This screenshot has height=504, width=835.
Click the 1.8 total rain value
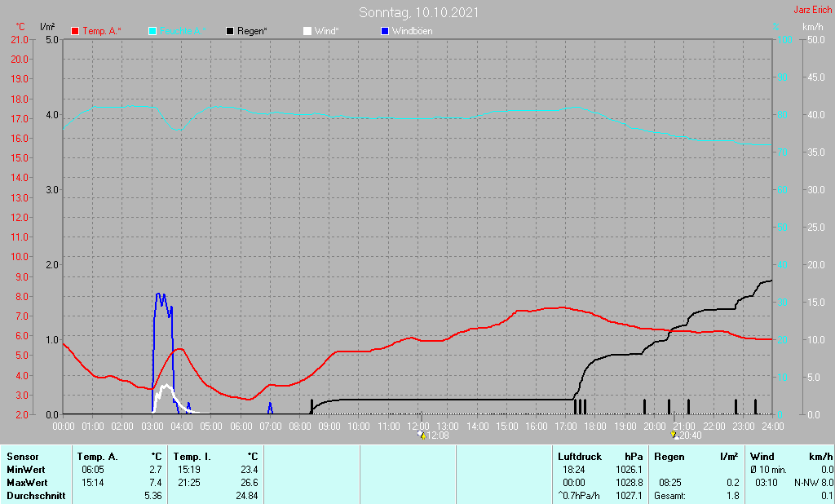[x=733, y=496]
